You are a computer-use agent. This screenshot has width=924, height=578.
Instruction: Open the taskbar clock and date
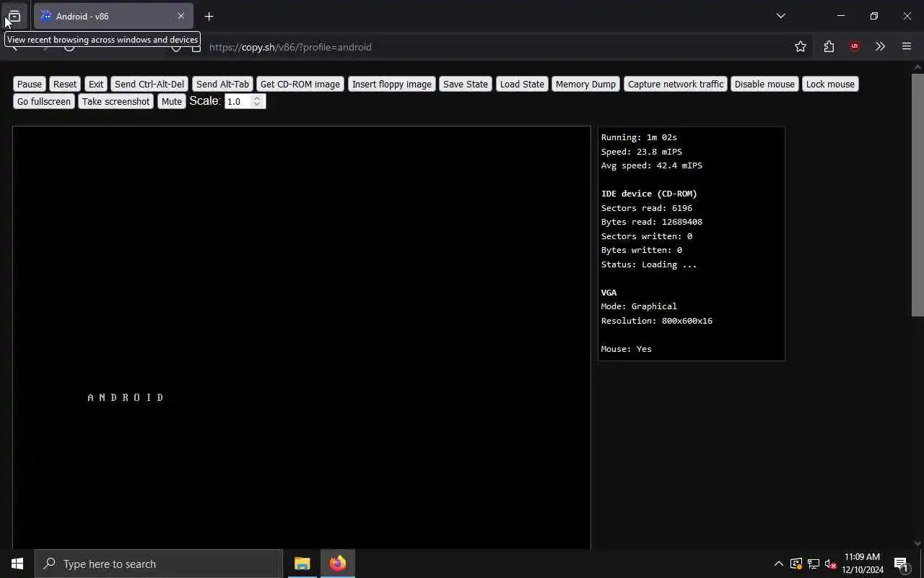(863, 564)
